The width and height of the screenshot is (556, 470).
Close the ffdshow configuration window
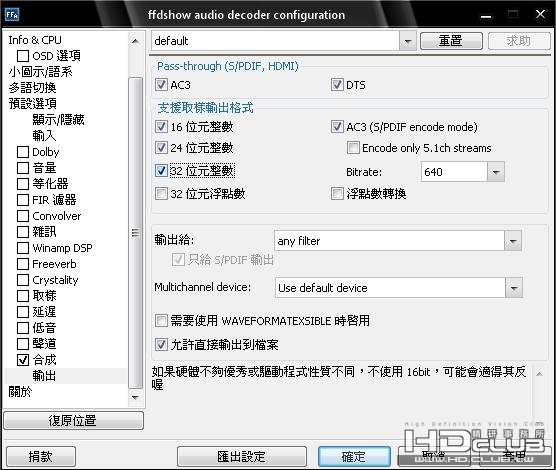(540, 14)
